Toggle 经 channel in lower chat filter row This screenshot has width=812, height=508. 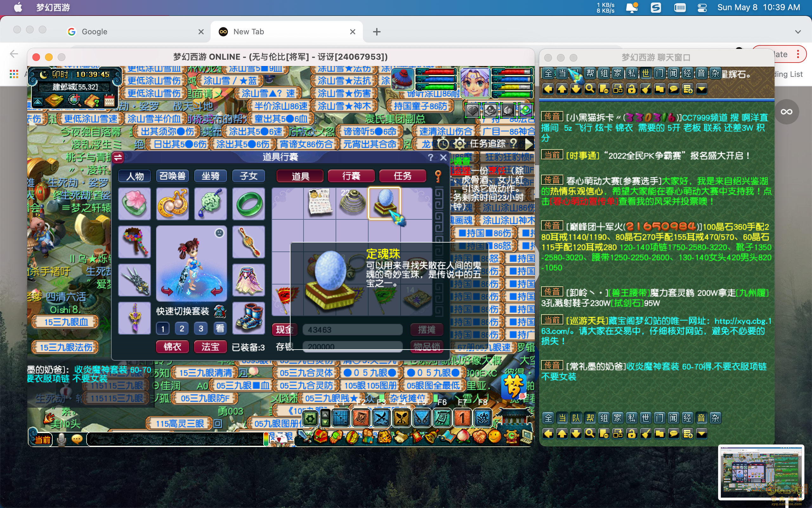[688, 418]
